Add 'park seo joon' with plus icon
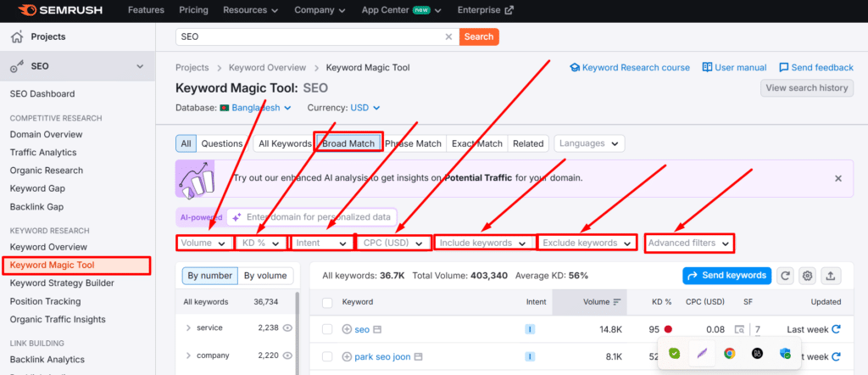The image size is (868, 375). pyautogui.click(x=347, y=356)
